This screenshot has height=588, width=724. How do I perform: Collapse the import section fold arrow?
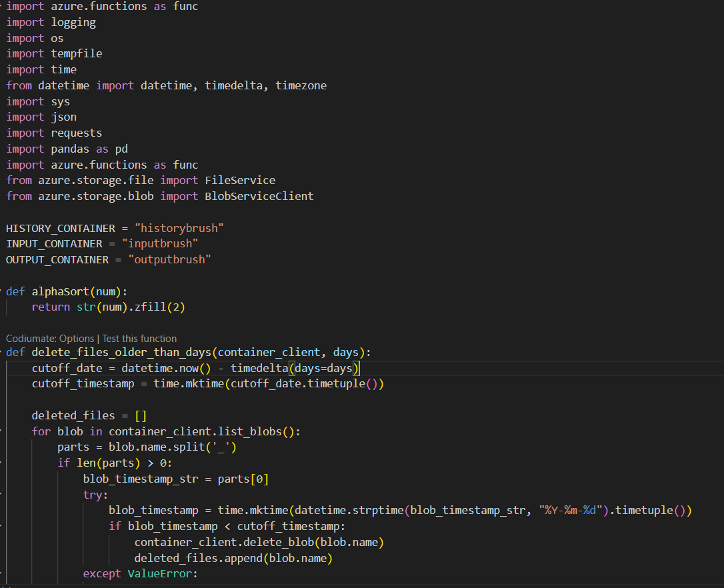[x=1, y=6]
